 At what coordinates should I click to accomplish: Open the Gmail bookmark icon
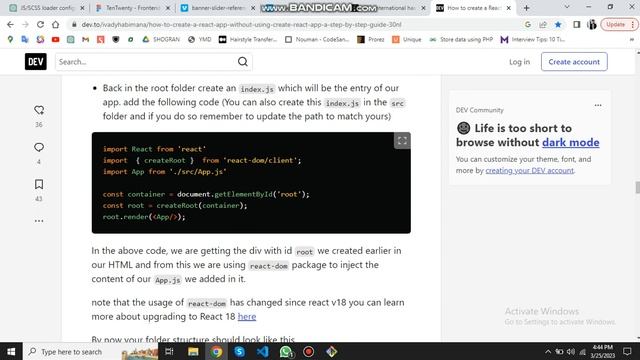pos(85,40)
